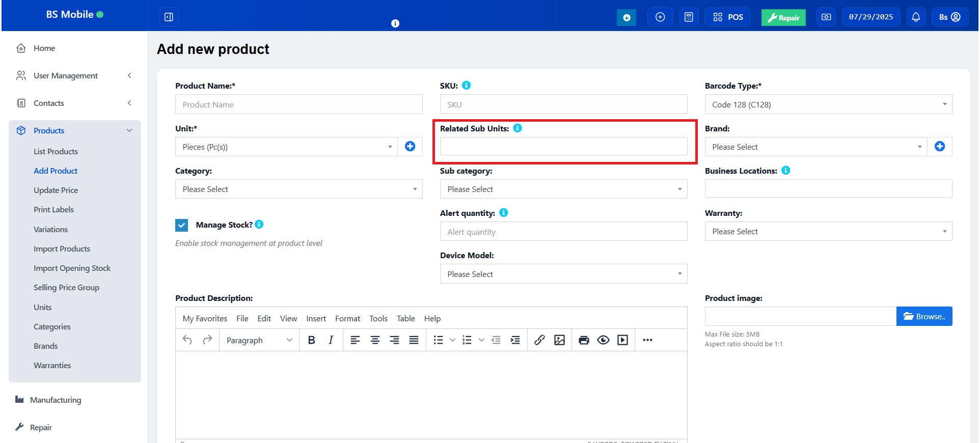
Task: Click the Insert link icon in editor
Action: pos(539,340)
